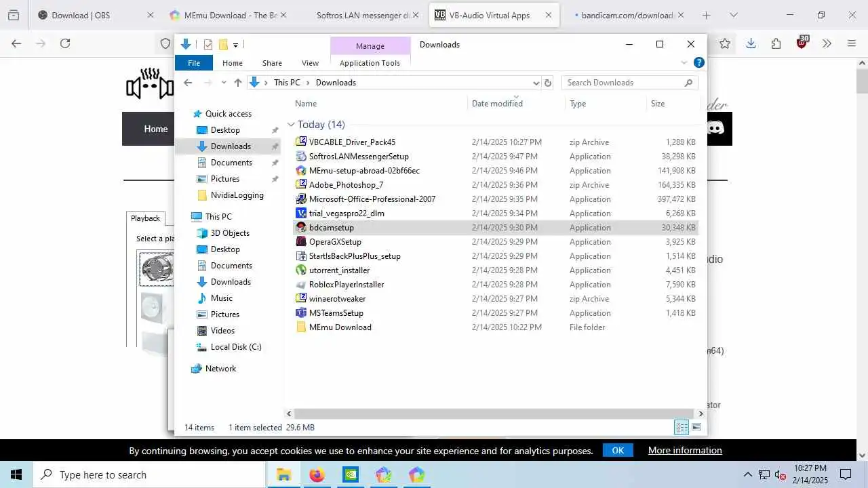Viewport: 868px width, 488px height.
Task: Click the Windows taskbar search box
Action: click(x=149, y=474)
